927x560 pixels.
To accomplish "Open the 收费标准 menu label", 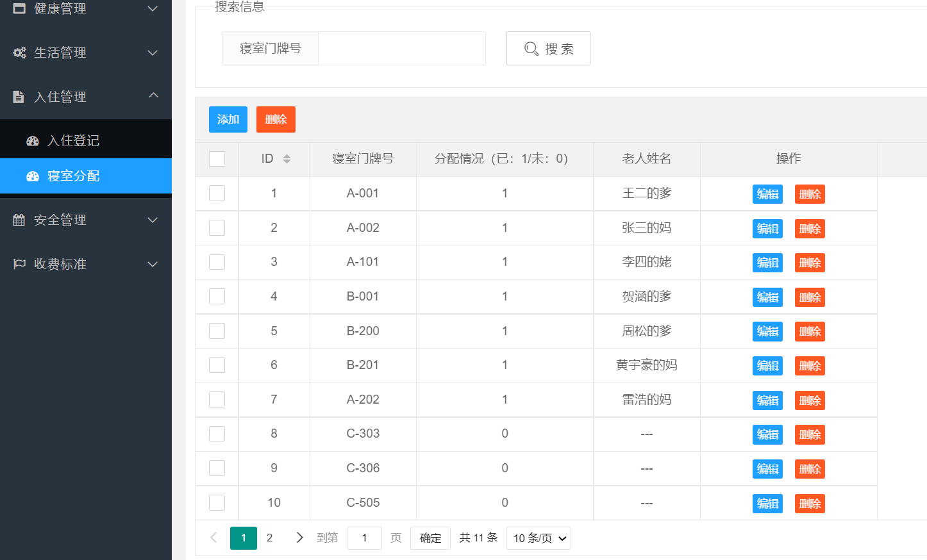I will [60, 264].
